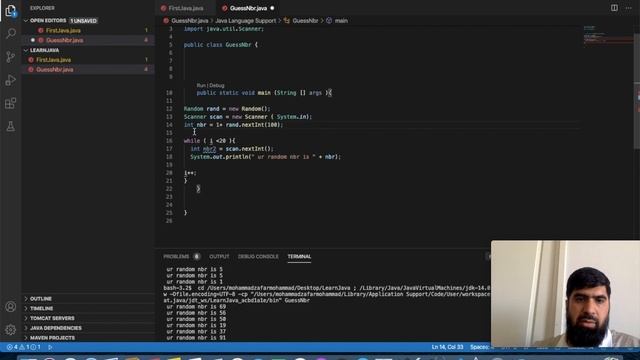Click Java Language Support in breadcrumb
Screen dimensions: 640x360
click(245, 21)
